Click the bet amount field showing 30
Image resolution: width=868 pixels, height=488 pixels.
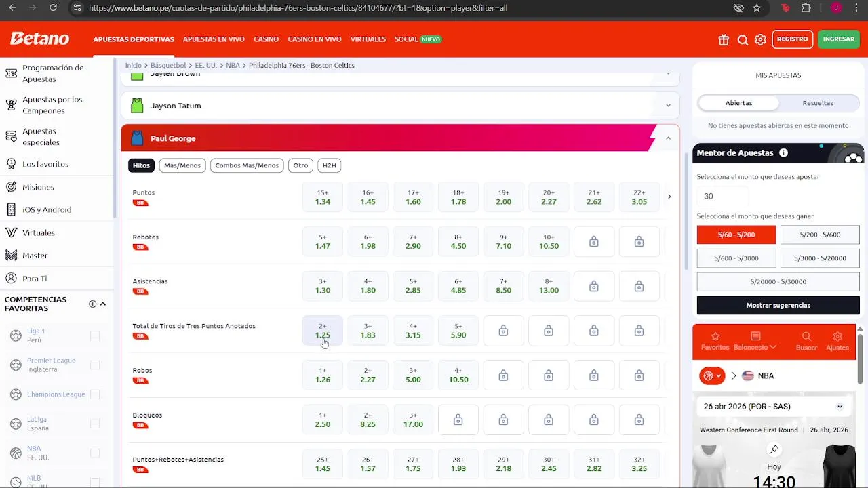723,196
